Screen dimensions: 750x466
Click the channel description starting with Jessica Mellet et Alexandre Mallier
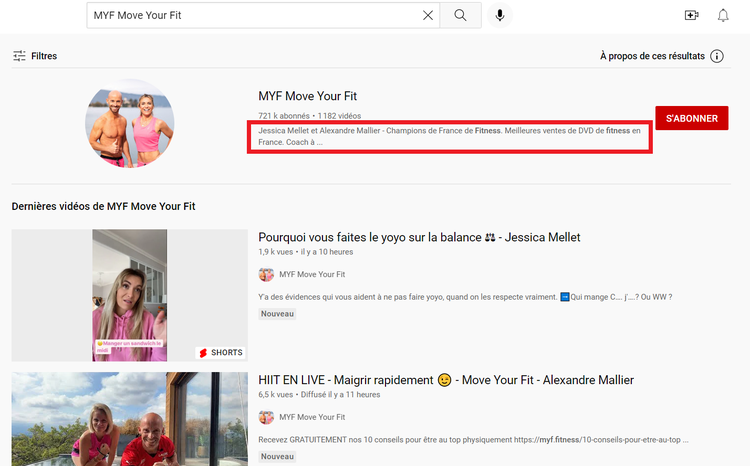pyautogui.click(x=450, y=136)
